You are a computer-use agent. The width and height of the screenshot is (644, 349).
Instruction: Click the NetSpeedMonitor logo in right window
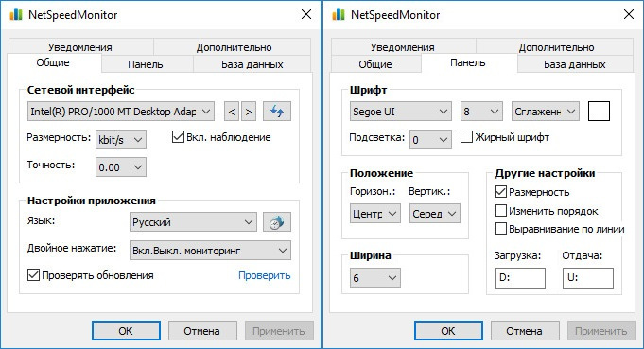coord(339,15)
